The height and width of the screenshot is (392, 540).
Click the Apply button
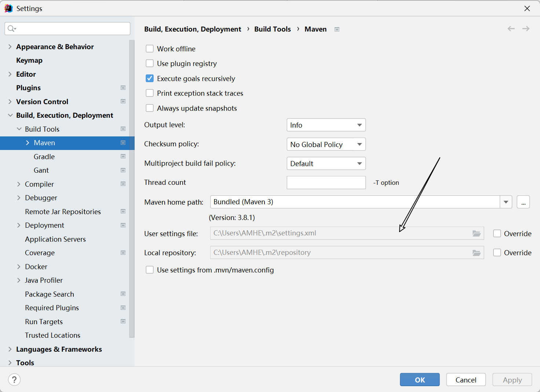click(x=512, y=380)
